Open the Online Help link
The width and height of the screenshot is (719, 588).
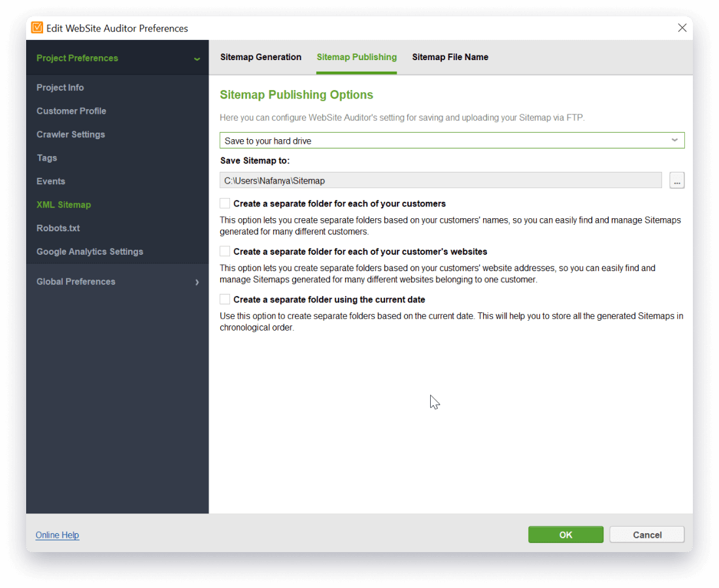[x=58, y=535]
